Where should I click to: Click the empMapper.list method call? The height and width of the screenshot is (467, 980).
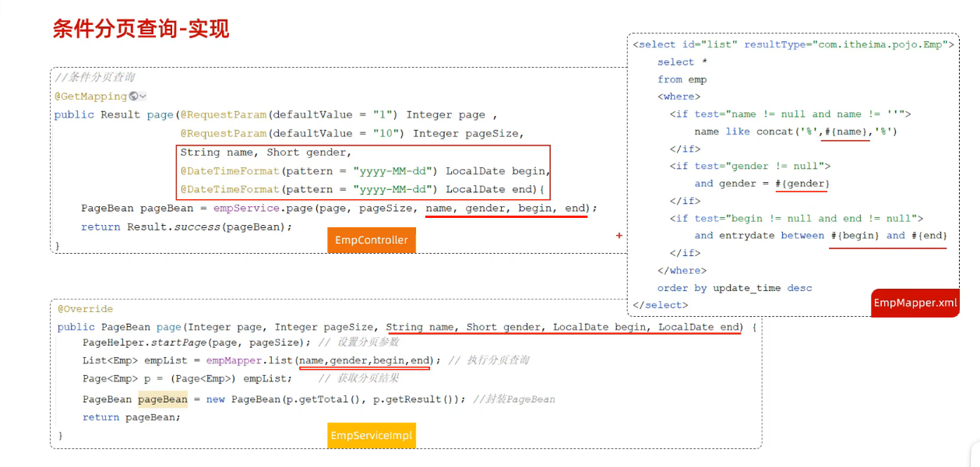click(249, 360)
